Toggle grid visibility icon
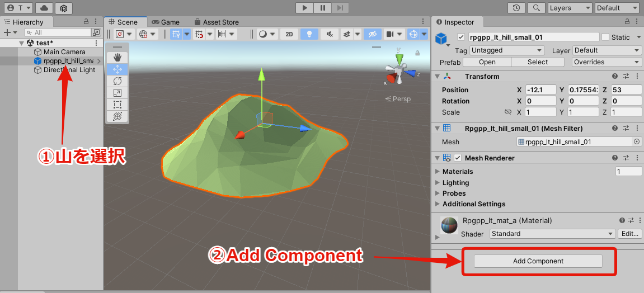Viewport: 644px width, 293px height. point(176,35)
